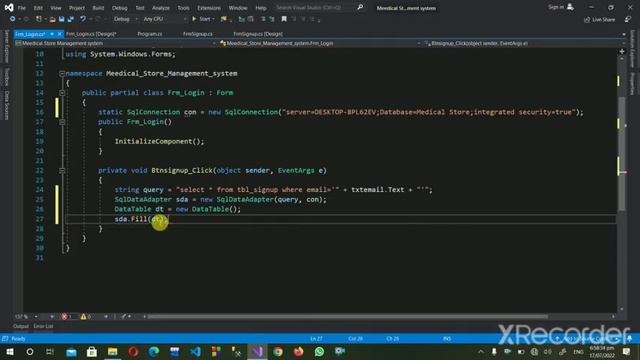The height and width of the screenshot is (360, 640).
Task: Open the Tools menu
Action: click(183, 8)
